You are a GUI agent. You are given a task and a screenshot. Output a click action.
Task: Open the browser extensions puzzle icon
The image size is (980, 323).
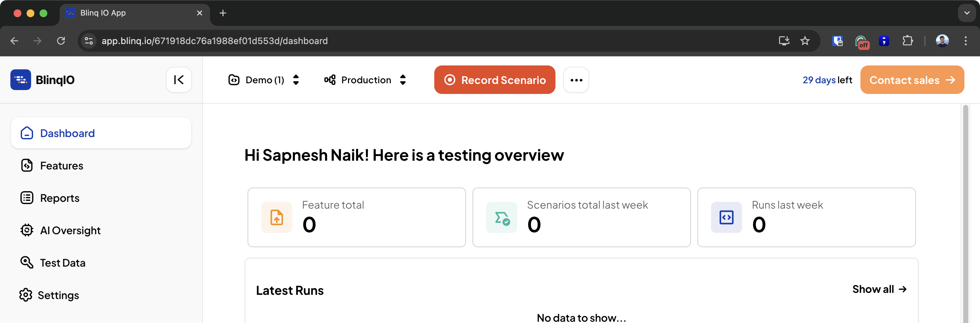[908, 41]
